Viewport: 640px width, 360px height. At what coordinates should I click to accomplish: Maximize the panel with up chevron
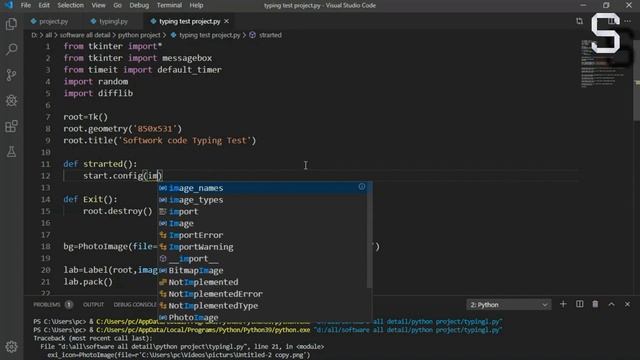(611, 304)
